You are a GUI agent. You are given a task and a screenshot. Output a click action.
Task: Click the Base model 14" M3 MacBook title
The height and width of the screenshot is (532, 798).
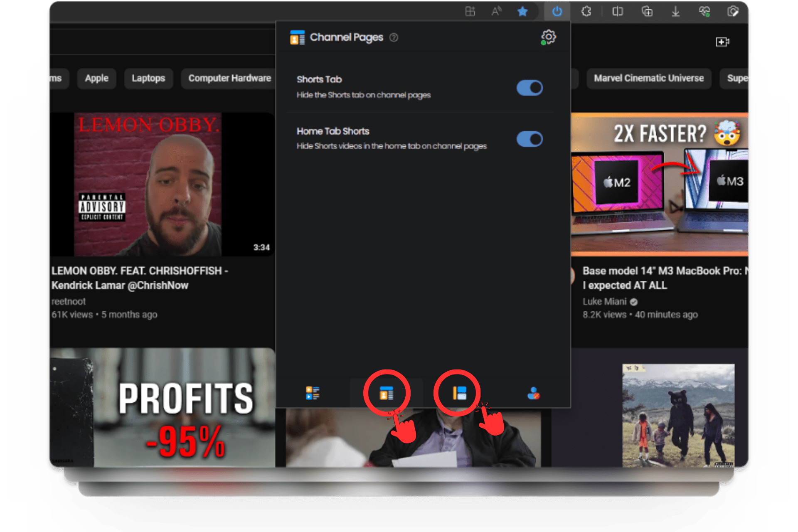coord(665,278)
